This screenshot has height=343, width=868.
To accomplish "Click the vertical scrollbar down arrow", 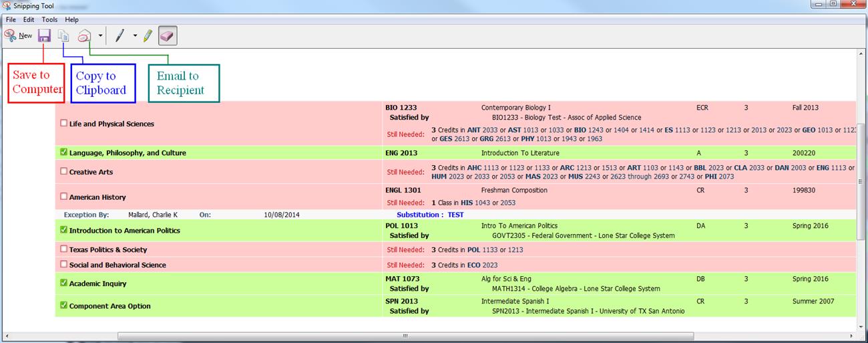I will click(862, 326).
